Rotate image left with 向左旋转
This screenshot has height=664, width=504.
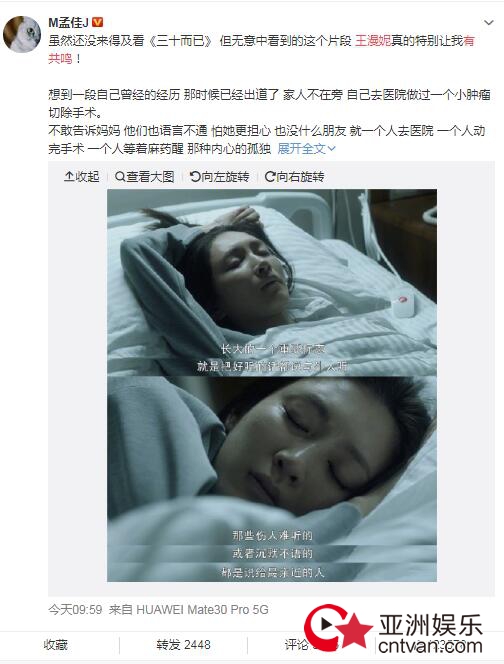[x=220, y=177]
